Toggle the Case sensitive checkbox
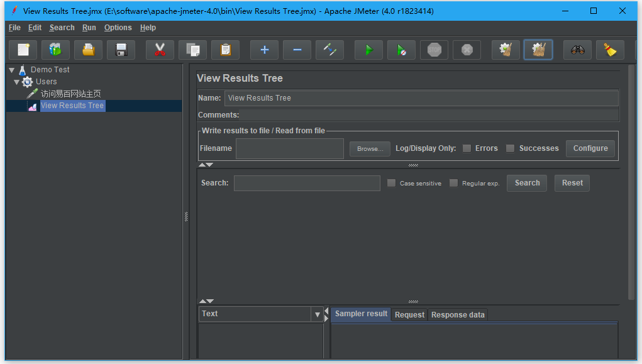Viewport: 642px width, 364px height. (391, 183)
